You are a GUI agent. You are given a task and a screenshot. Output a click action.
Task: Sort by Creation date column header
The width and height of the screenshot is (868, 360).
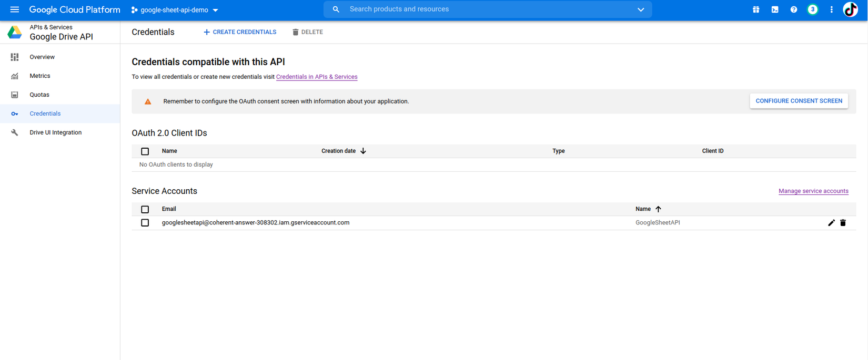(338, 151)
